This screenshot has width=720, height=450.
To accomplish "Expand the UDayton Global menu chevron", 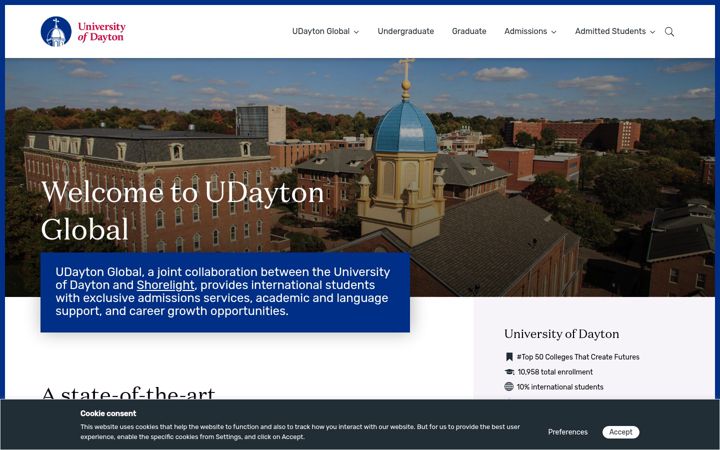I will pyautogui.click(x=356, y=32).
